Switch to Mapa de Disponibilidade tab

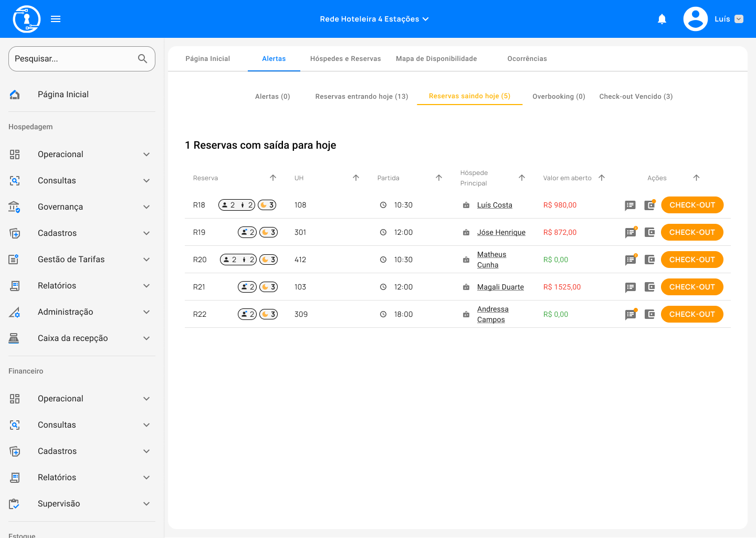click(x=436, y=59)
